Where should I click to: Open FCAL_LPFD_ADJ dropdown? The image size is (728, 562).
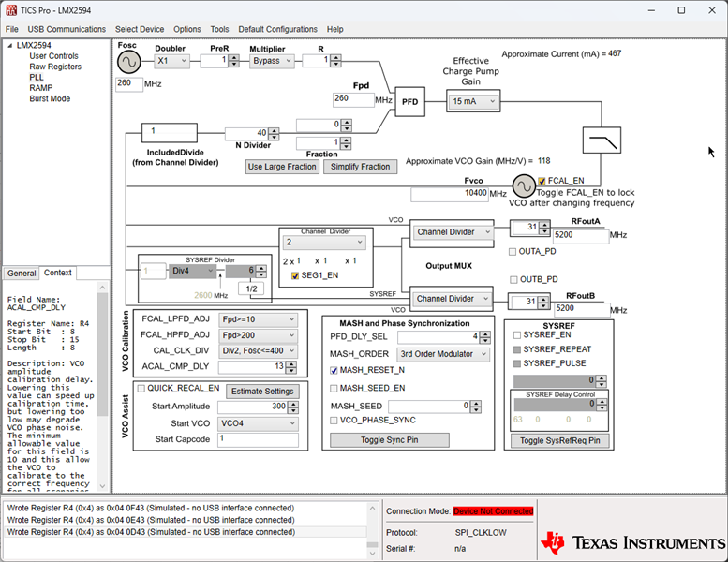point(259,319)
